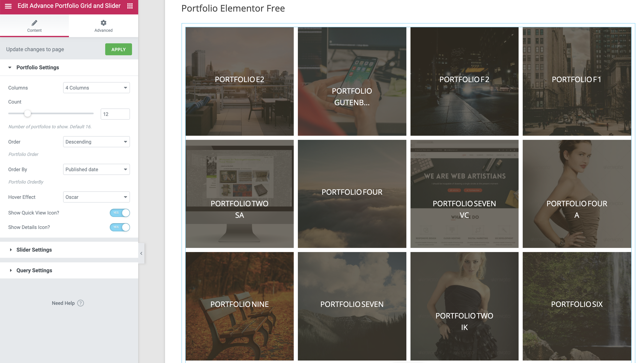Screen dimensions: 644x363
Task: Select the Portfolio Two IK thumbnail
Action: [465, 306]
